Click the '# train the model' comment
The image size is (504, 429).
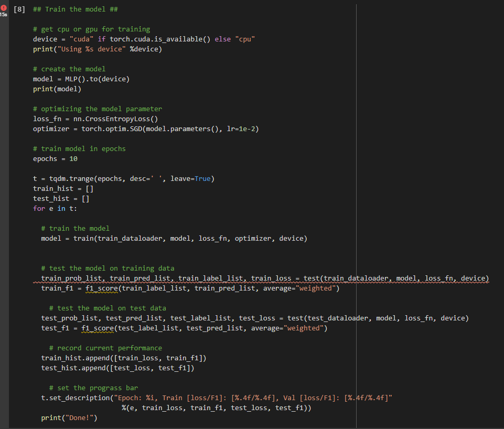pyautogui.click(x=75, y=229)
